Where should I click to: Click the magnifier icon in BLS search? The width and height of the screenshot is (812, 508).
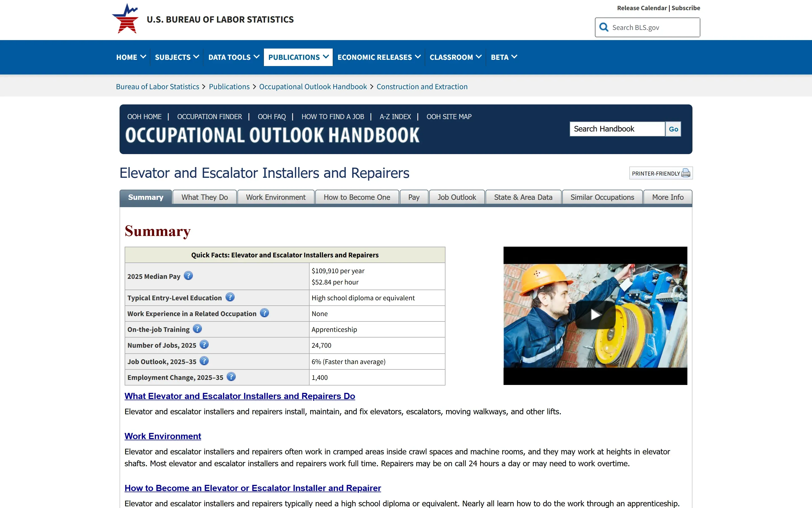click(x=604, y=27)
